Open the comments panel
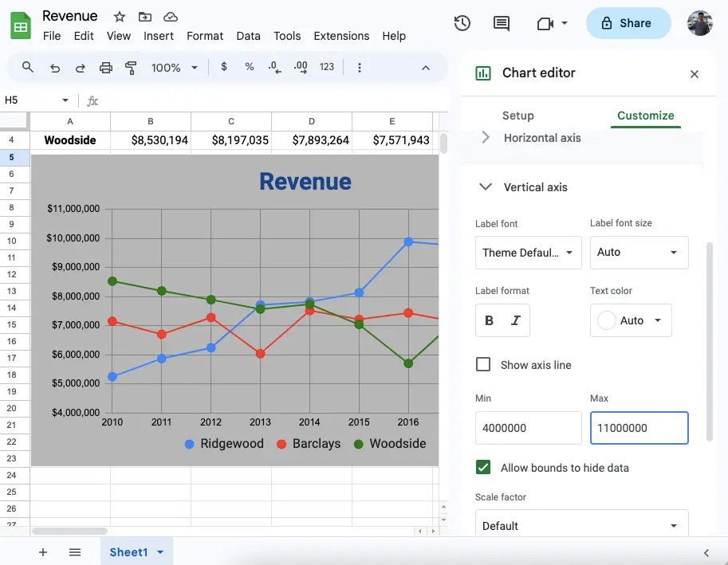The width and height of the screenshot is (728, 565). coord(501,23)
